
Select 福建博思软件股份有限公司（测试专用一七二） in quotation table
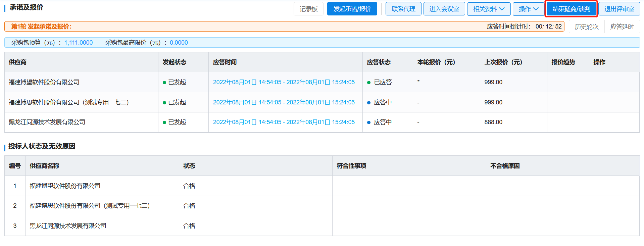(69, 102)
